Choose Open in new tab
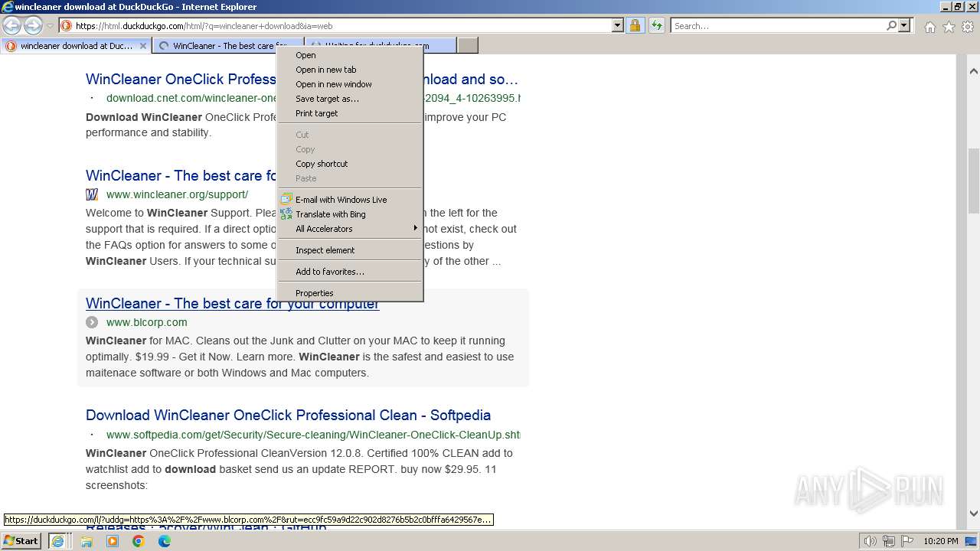Image resolution: width=980 pixels, height=551 pixels. pyautogui.click(x=351, y=70)
